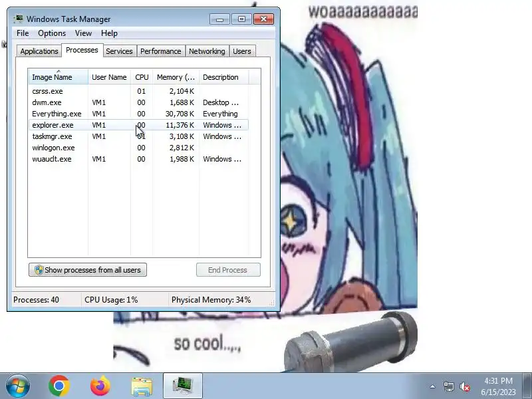Click memory value 11,376 K
This screenshot has height=399, width=532.
[180, 125]
